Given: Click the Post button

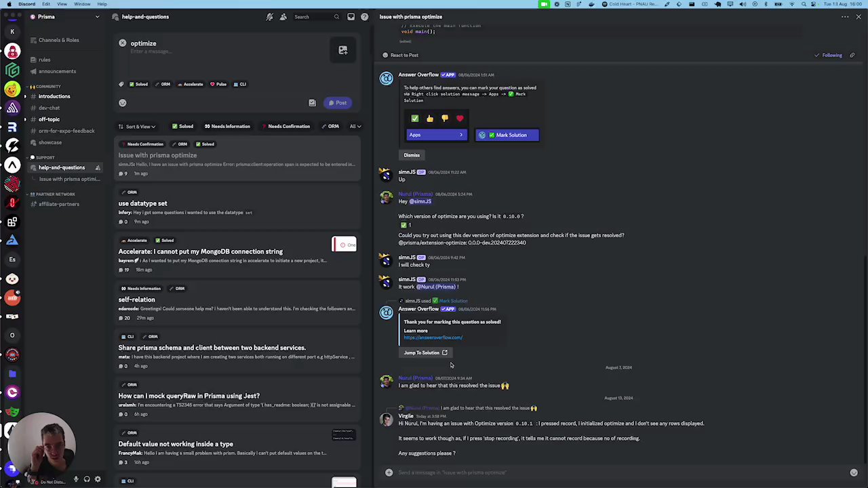Looking at the screenshot, I should 337,103.
